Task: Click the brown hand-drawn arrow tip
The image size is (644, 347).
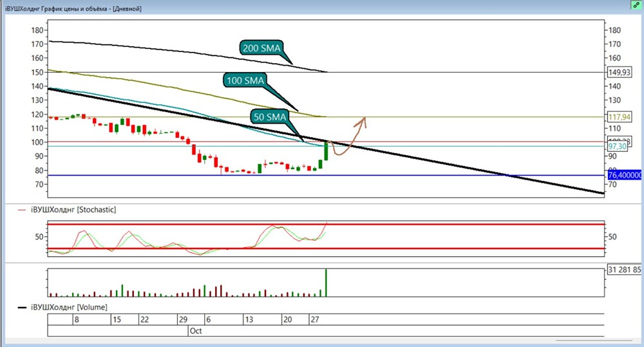Action: tap(364, 119)
